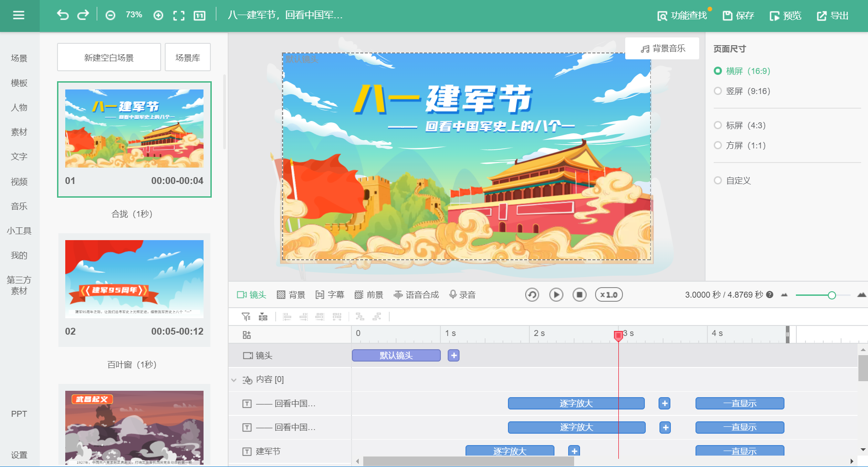The image size is (868, 467).
Task: Open the hamburger main menu
Action: (x=19, y=16)
